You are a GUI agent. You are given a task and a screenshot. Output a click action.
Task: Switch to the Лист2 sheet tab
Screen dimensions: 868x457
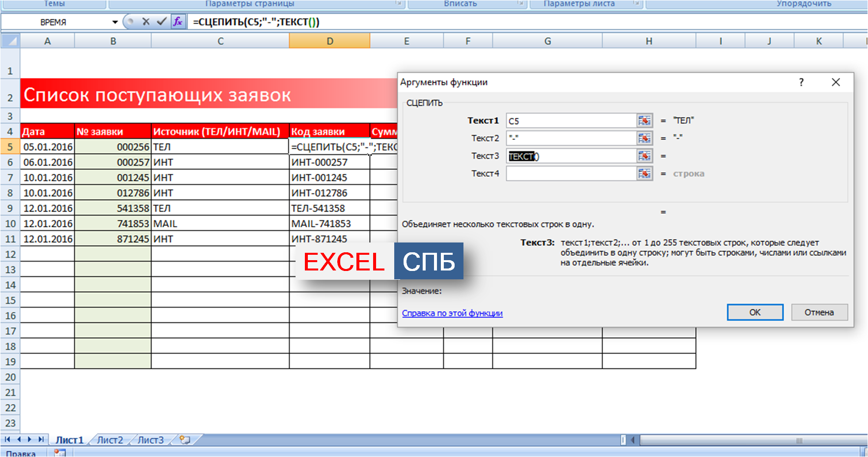(110, 440)
